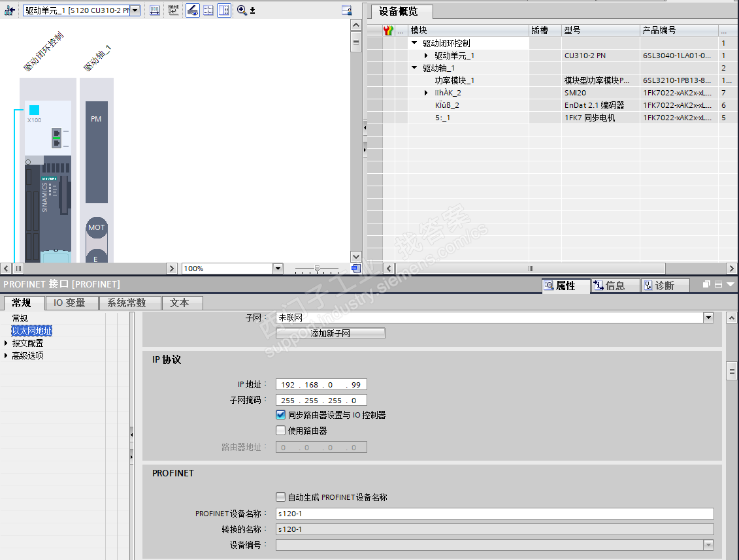Collapse the inspector window with the down triangle
Image resolution: width=739 pixels, height=560 pixels.
point(731,284)
